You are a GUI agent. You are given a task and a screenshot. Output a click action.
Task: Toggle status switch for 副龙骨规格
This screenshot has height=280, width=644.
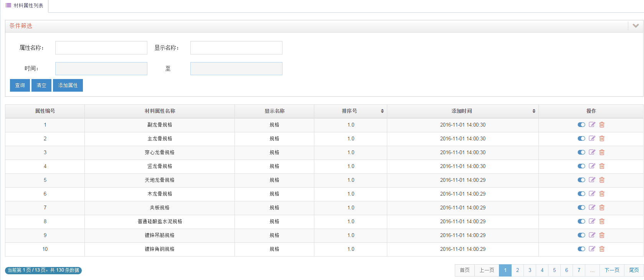click(x=581, y=125)
